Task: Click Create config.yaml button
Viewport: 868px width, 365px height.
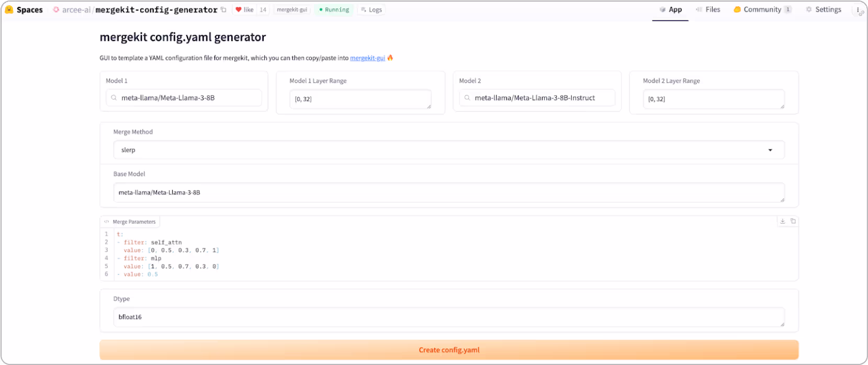Action: (449, 350)
